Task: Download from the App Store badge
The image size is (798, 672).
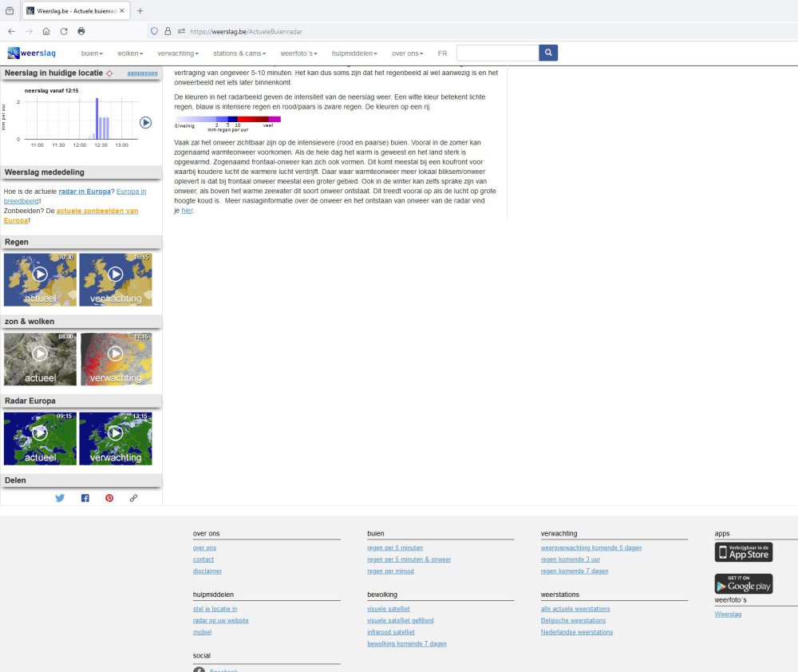Action: click(x=743, y=552)
